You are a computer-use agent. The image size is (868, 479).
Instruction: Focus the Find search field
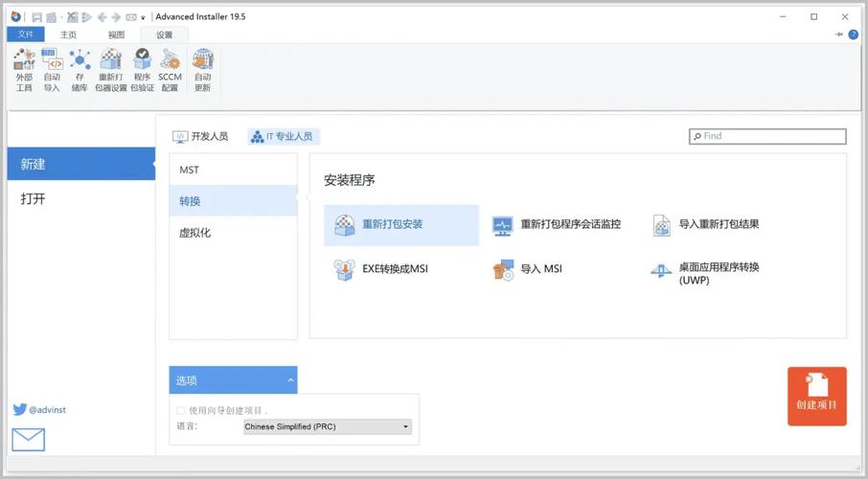[x=767, y=136]
